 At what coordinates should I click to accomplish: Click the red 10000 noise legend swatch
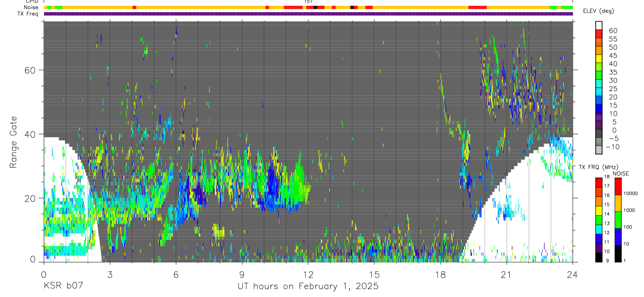[x=618, y=187]
